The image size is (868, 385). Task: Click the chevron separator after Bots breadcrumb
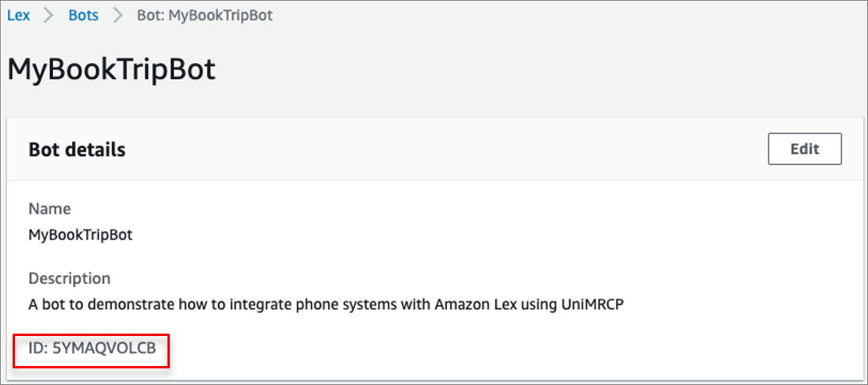click(118, 15)
